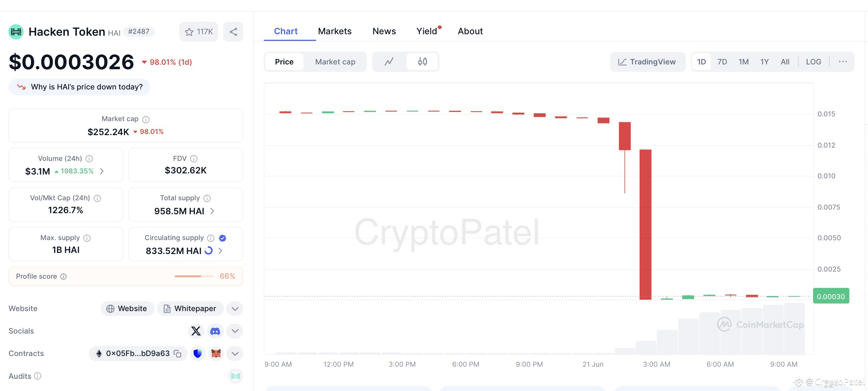Open the Whitepaper link
This screenshot has height=391, width=868.
190,309
